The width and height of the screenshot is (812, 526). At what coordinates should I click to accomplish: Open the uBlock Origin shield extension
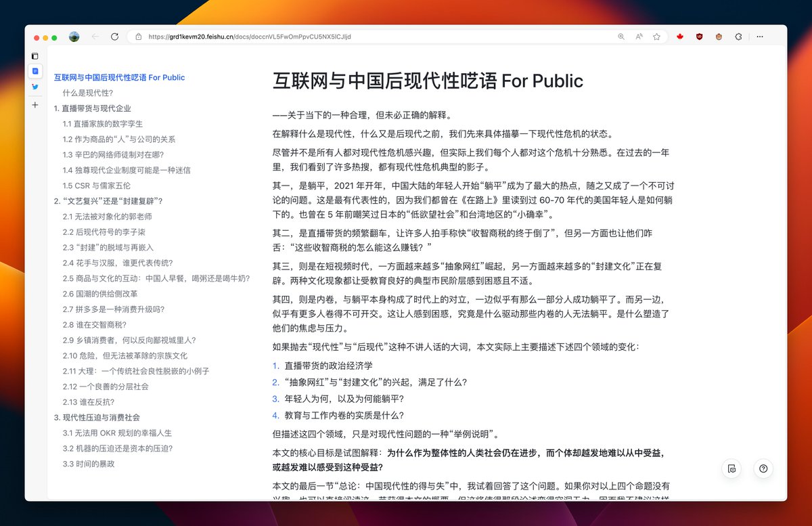699,37
